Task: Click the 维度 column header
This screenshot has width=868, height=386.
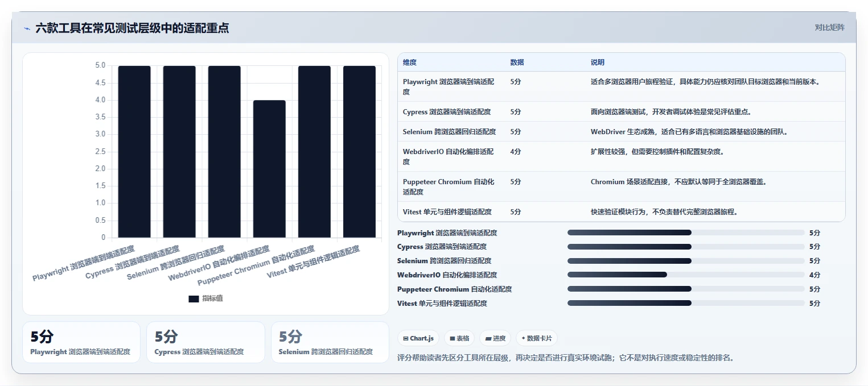Action: click(x=410, y=63)
